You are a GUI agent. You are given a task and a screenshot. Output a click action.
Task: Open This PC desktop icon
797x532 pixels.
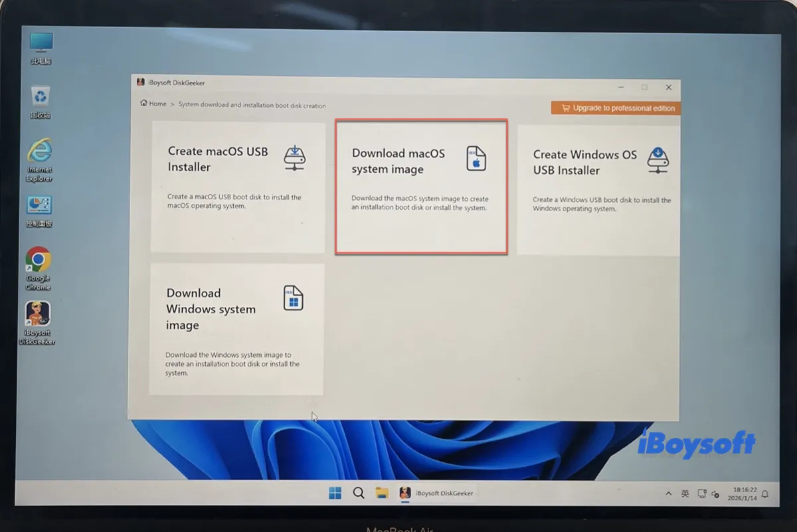tap(41, 48)
